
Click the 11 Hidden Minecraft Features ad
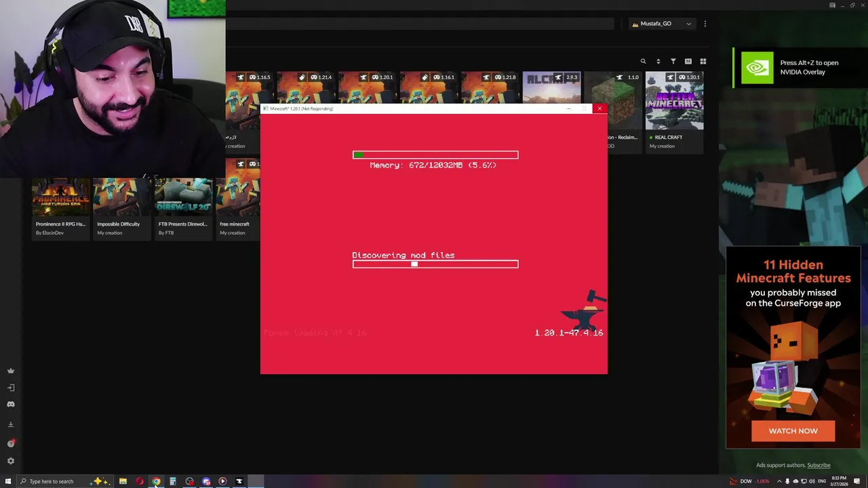point(793,347)
